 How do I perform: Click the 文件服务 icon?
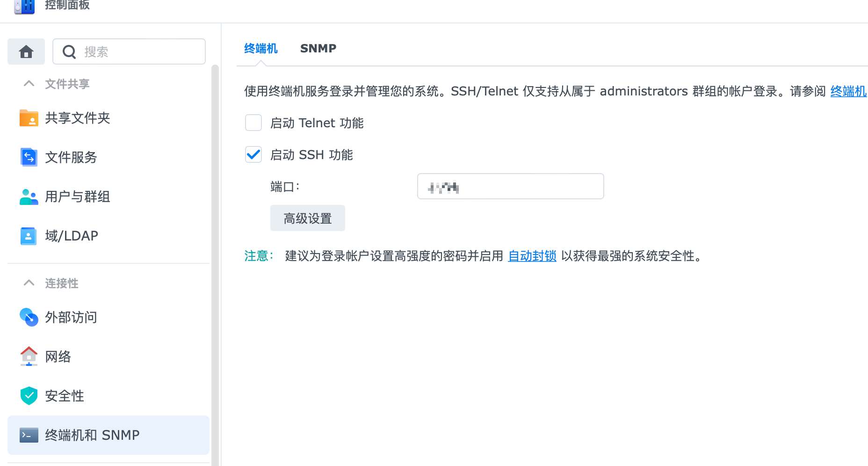pos(29,157)
